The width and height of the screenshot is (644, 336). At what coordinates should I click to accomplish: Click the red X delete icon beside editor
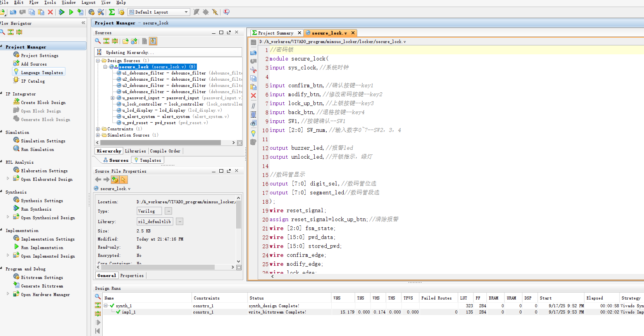[x=253, y=95]
